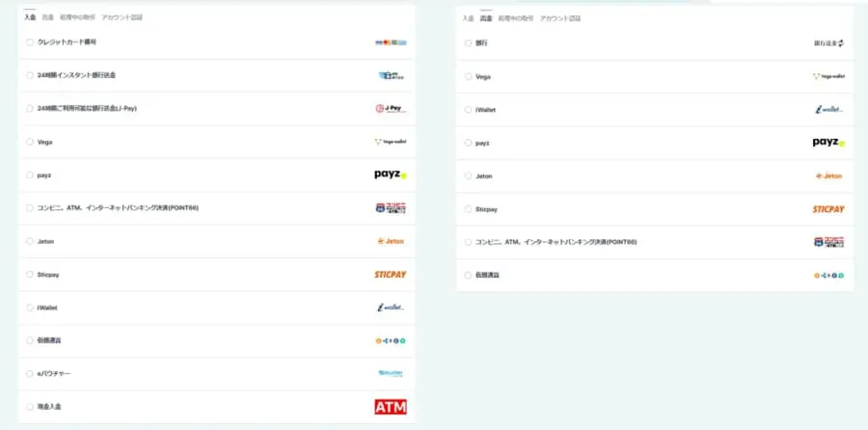Open the 処理中の取引 tab in the left panel
This screenshot has height=430, width=868.
[77, 17]
